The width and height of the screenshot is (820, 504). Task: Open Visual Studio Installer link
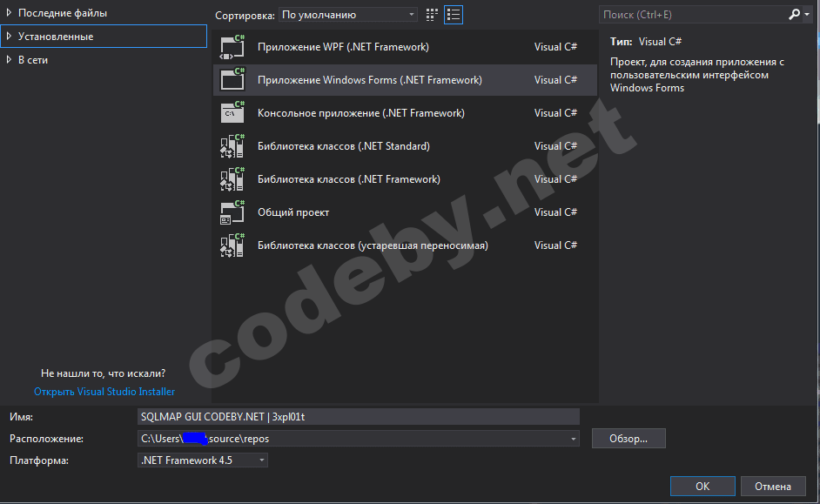(x=104, y=392)
